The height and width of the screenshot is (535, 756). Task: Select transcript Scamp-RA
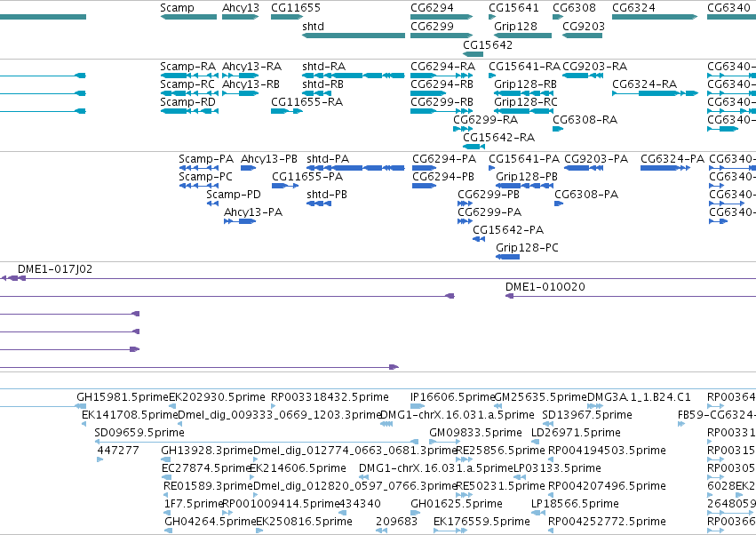click(189, 76)
